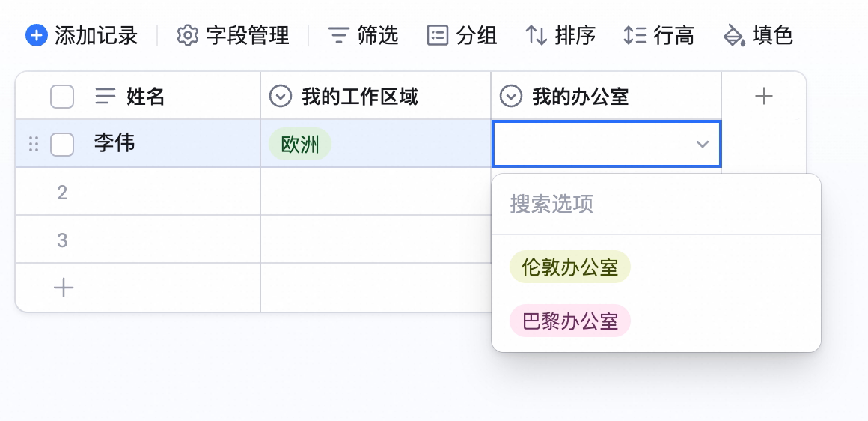This screenshot has height=421, width=868.
Task: Open 字段管理 via the gear icon
Action: (x=188, y=36)
